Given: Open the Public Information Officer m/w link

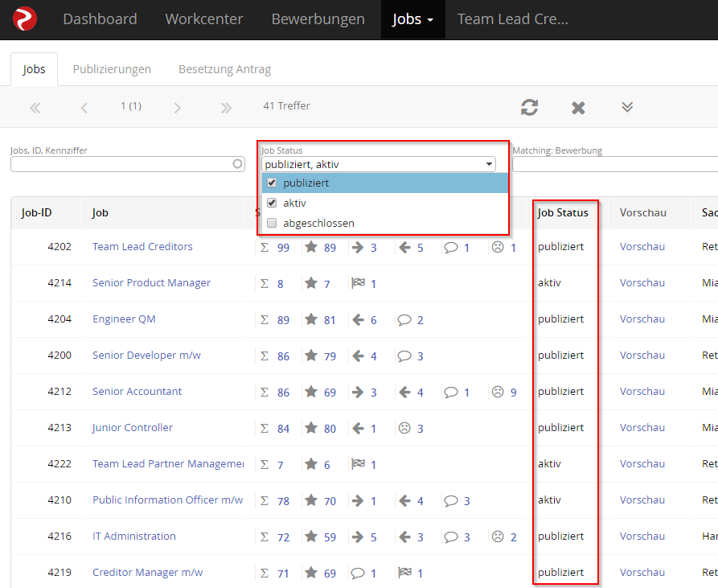Looking at the screenshot, I should pyautogui.click(x=167, y=500).
